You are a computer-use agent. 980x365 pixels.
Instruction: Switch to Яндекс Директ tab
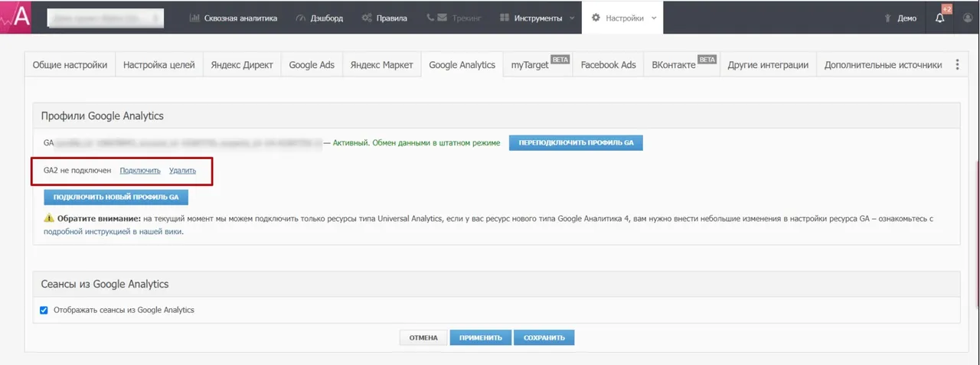(x=242, y=65)
